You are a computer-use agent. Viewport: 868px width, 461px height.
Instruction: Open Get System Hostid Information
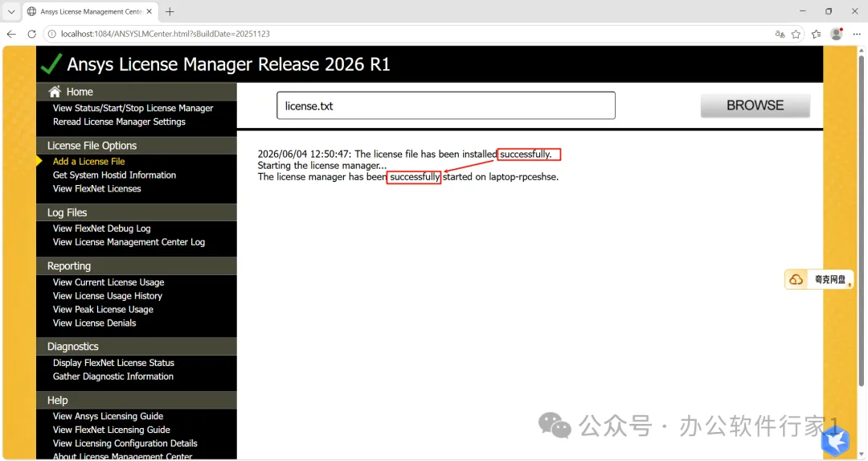pyautogui.click(x=114, y=175)
